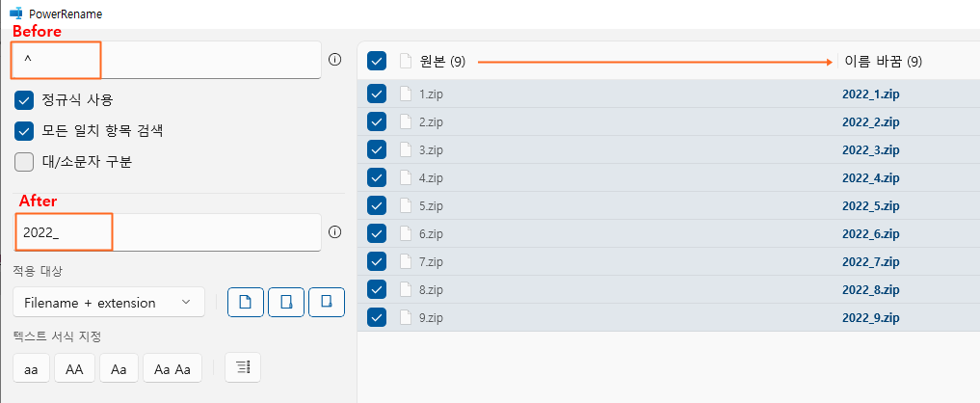Click renamed entry 2022_5.zip
Screen dimensions: 980x403
[x=870, y=206]
